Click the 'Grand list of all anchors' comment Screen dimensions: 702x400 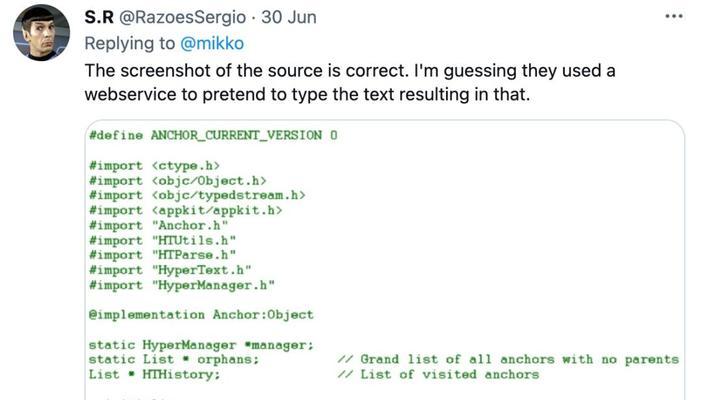[508, 359]
